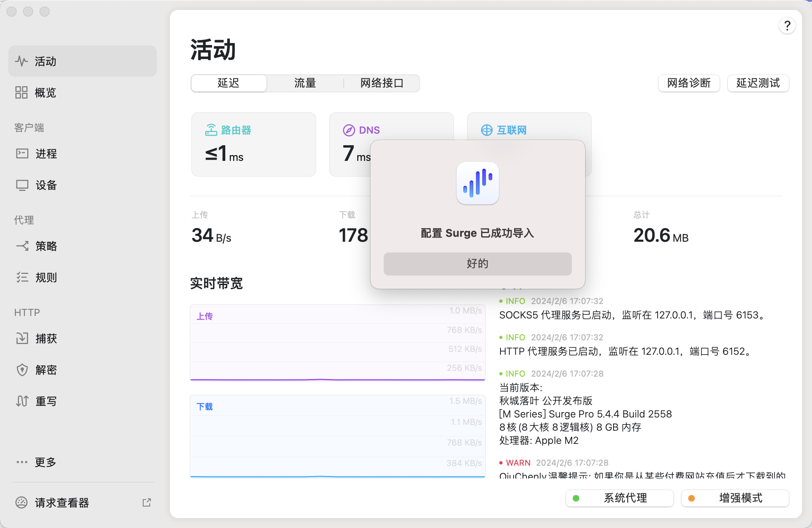Open the Decrypt shield icon
Viewport: 812px width, 528px height.
click(22, 370)
